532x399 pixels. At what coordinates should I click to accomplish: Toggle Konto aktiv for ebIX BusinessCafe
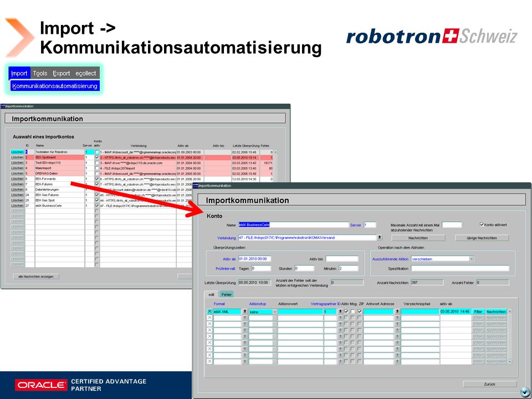click(x=97, y=206)
